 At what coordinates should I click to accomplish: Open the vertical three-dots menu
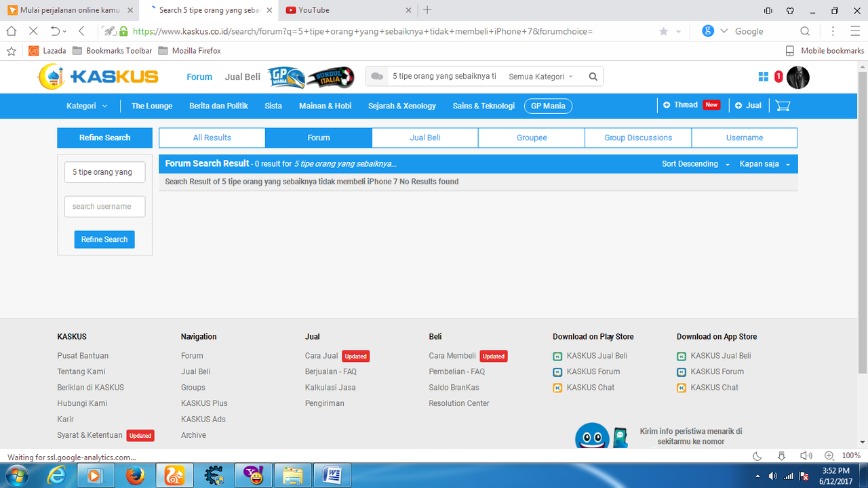click(x=833, y=31)
